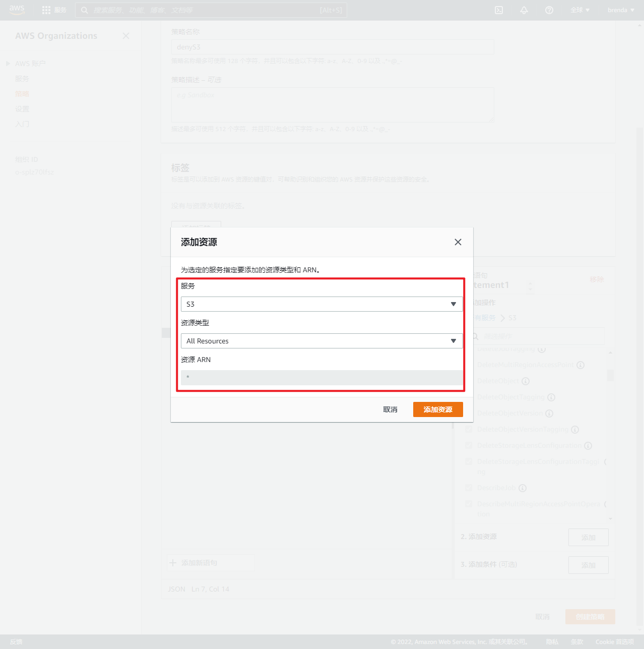Show info for DeleteStorageLensConfiguration
644x649 pixels.
pyautogui.click(x=588, y=445)
